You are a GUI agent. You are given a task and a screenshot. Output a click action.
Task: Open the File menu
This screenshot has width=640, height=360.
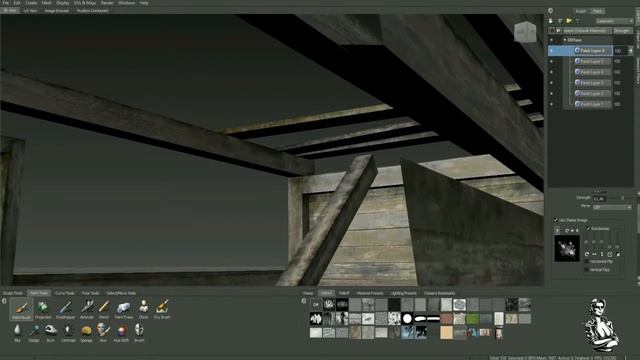pos(6,3)
